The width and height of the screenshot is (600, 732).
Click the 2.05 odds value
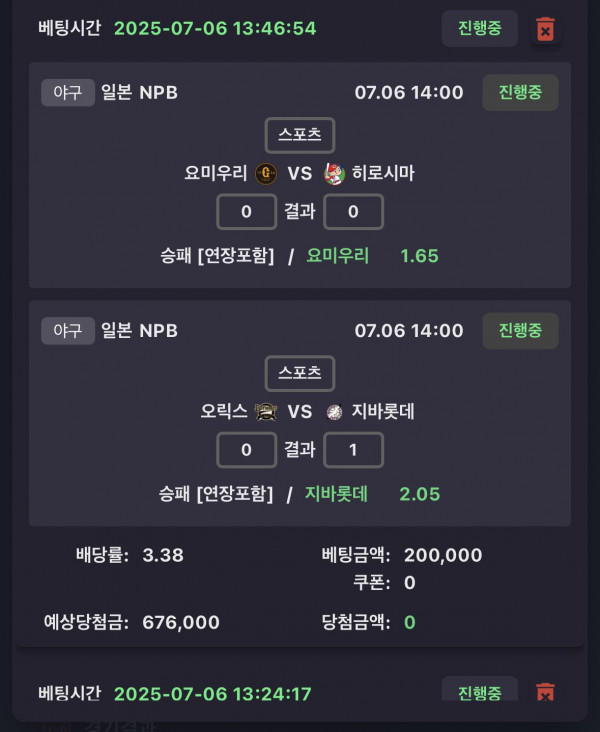tap(419, 494)
